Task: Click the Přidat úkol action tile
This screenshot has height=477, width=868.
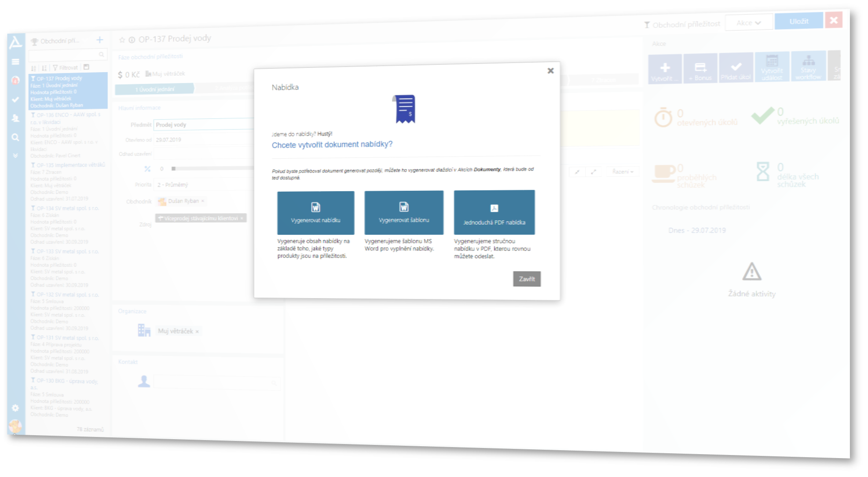Action: 736,67
